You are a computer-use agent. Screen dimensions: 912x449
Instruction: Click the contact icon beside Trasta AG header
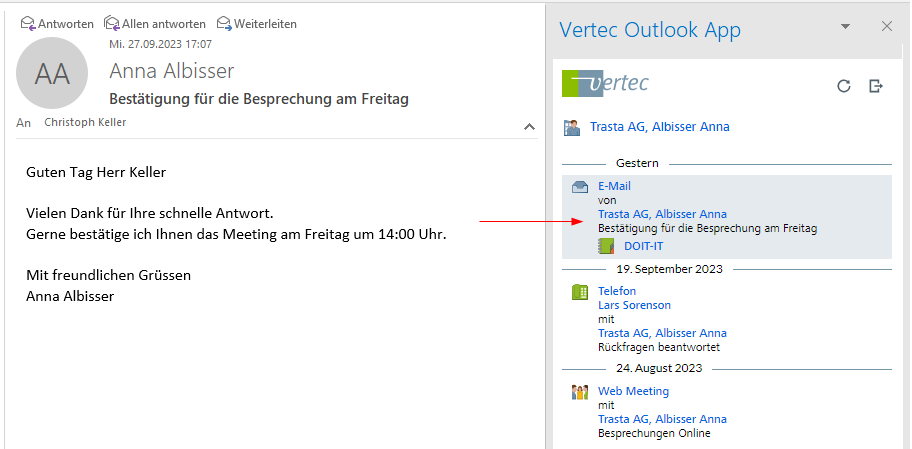pyautogui.click(x=572, y=127)
